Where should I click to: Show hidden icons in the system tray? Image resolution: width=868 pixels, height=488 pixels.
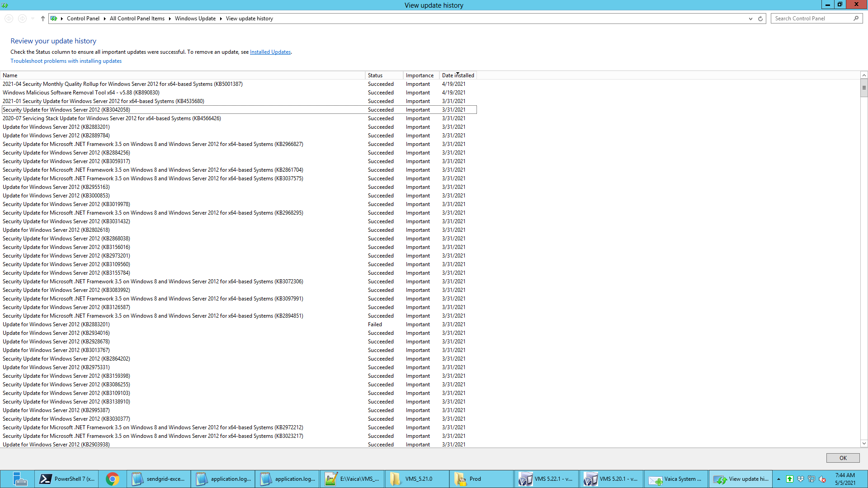pyautogui.click(x=778, y=479)
